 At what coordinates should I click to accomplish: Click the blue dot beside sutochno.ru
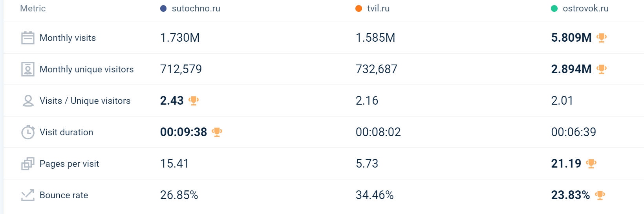pyautogui.click(x=163, y=9)
